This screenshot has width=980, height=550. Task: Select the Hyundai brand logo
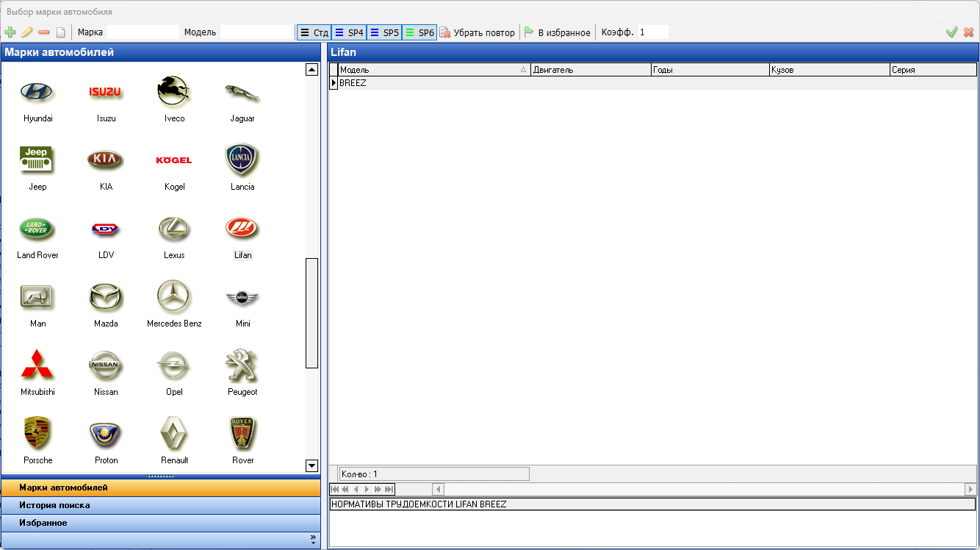tap(38, 92)
